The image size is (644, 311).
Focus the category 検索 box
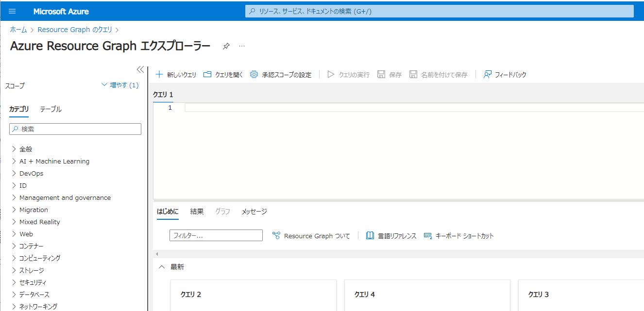click(75, 129)
